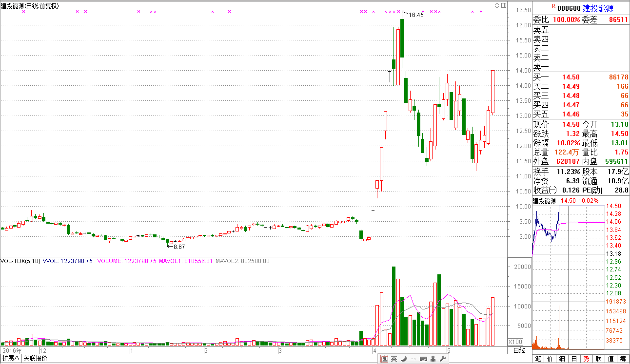Click the 流通 10.9亿 value
The width and height of the screenshot is (630, 364).
point(619,181)
